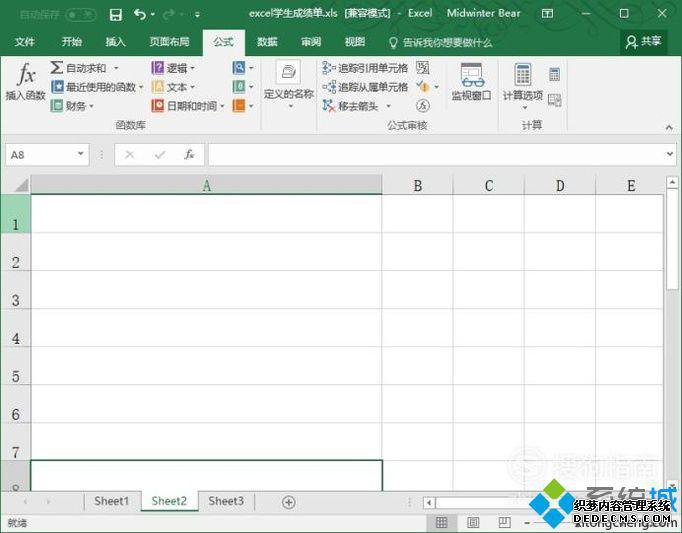Open the Date and Time functions icon
This screenshot has width=682, height=533.
(x=157, y=106)
